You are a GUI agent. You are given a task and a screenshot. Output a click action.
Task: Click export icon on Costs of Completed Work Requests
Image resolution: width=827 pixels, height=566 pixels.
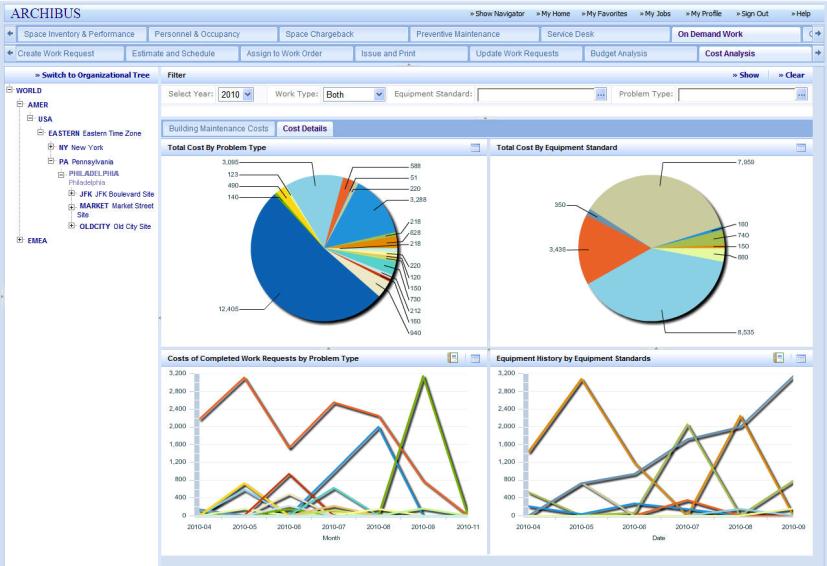coord(453,357)
